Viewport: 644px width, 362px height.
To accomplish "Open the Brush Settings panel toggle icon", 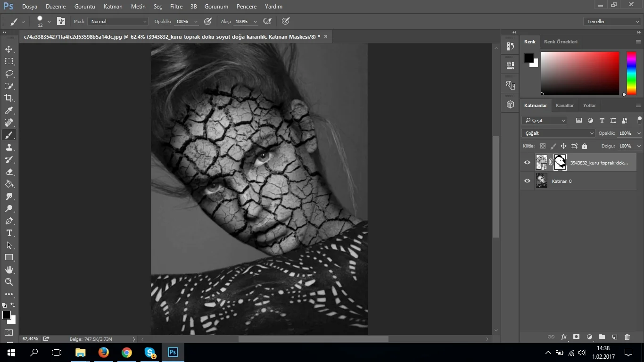I will point(61,21).
